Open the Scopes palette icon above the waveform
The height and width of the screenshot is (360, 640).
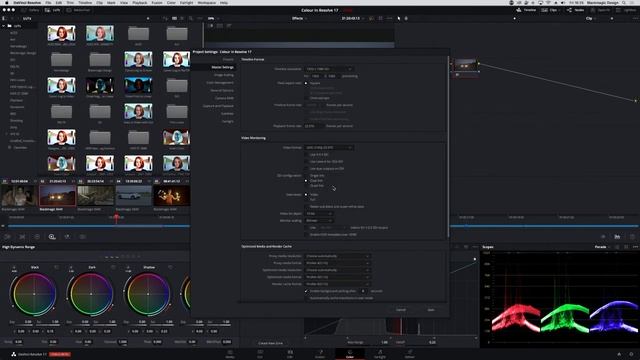click(617, 237)
